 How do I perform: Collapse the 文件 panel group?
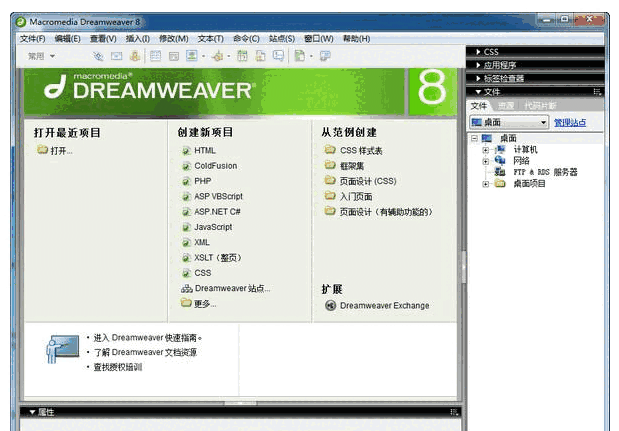click(478, 92)
